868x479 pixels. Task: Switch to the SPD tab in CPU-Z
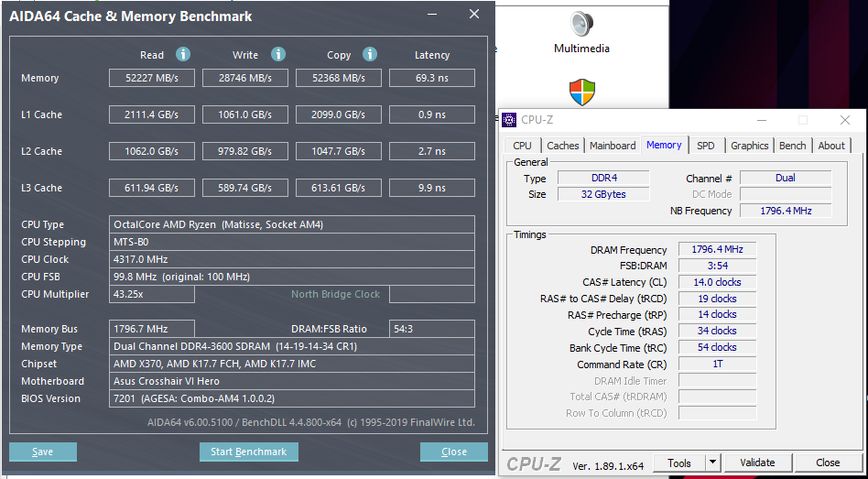(706, 146)
